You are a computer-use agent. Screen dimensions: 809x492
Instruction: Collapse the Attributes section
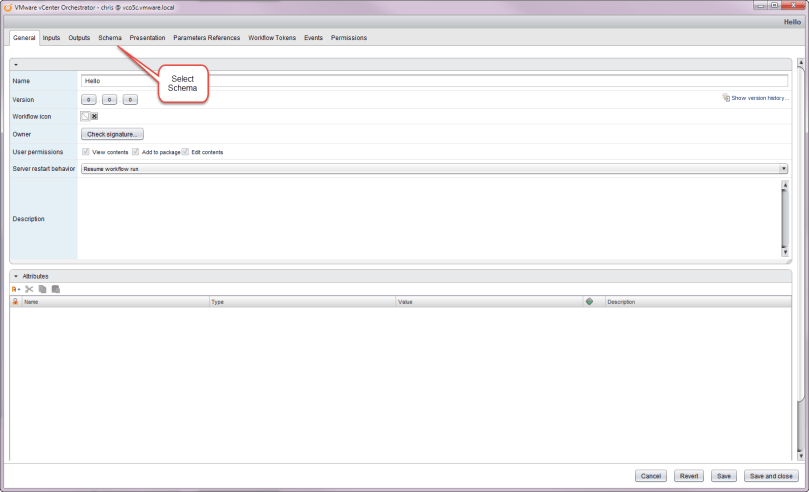[x=16, y=276]
